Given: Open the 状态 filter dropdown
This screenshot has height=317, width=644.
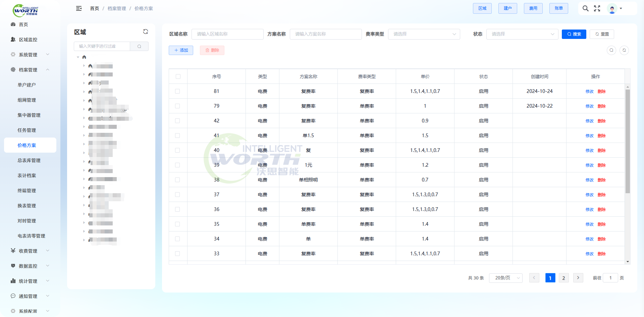Looking at the screenshot, I should pos(522,34).
